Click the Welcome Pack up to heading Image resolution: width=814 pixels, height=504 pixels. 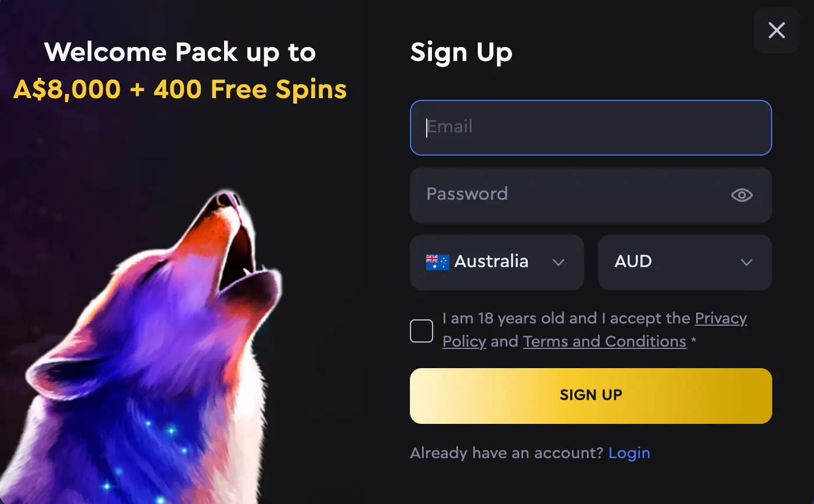[x=180, y=53]
